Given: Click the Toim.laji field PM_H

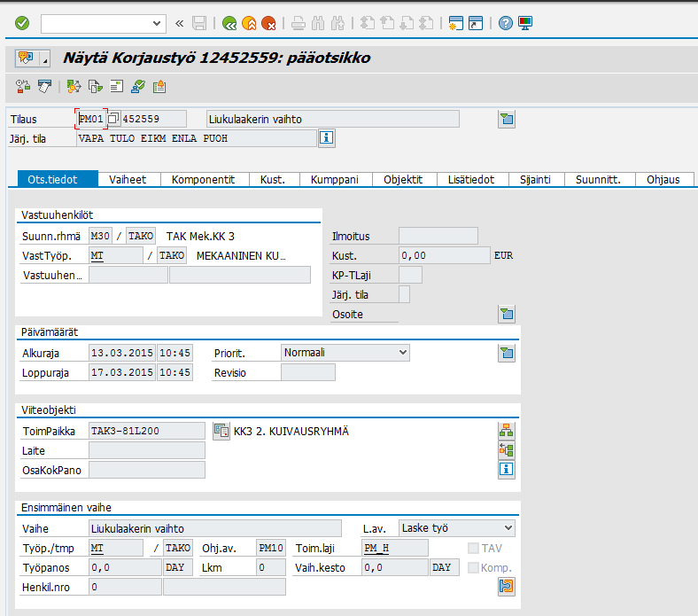Looking at the screenshot, I should pyautogui.click(x=395, y=548).
